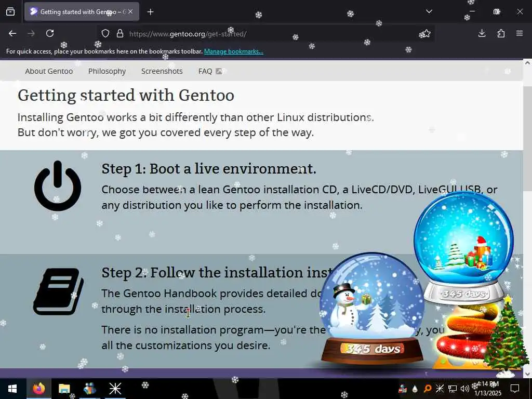532x399 pixels.
Task: Close the Getting started with Gentoo tab
Action: [x=130, y=11]
